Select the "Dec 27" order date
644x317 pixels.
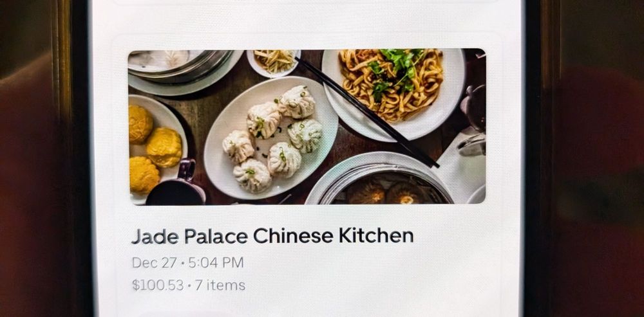click(x=154, y=262)
